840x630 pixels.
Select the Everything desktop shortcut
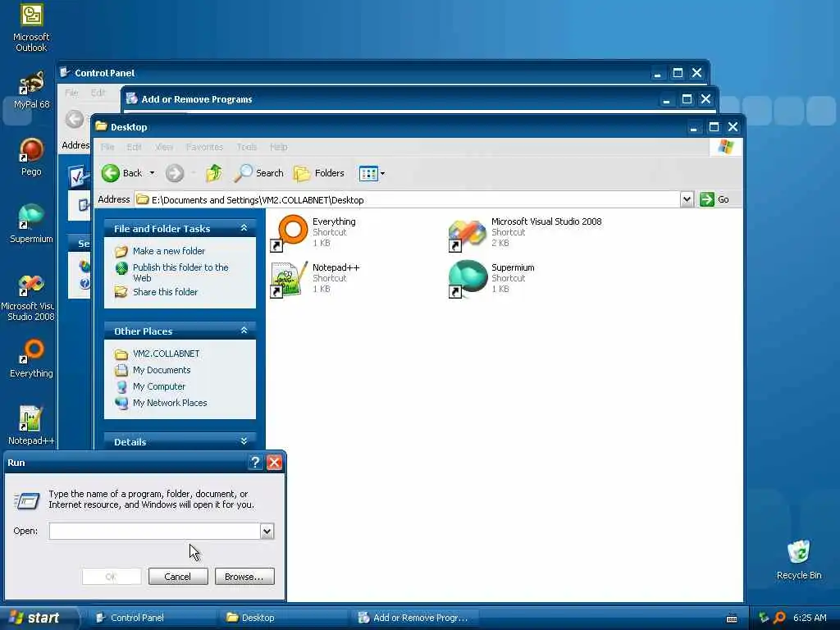pos(31,358)
